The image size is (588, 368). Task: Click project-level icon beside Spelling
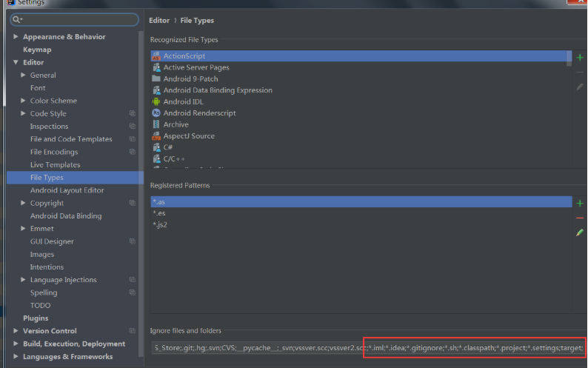coord(133,292)
